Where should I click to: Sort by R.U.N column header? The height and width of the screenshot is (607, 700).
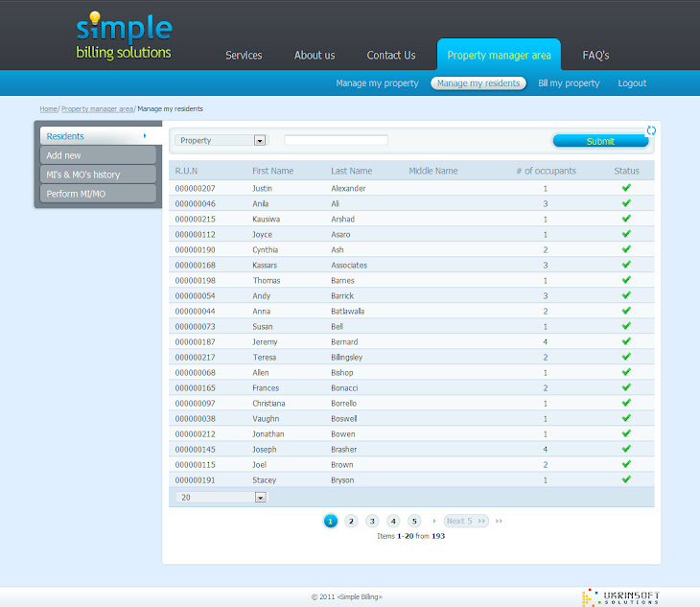click(x=186, y=171)
